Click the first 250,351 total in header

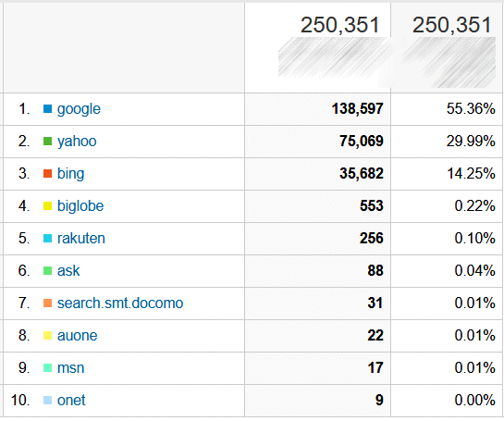339,25
